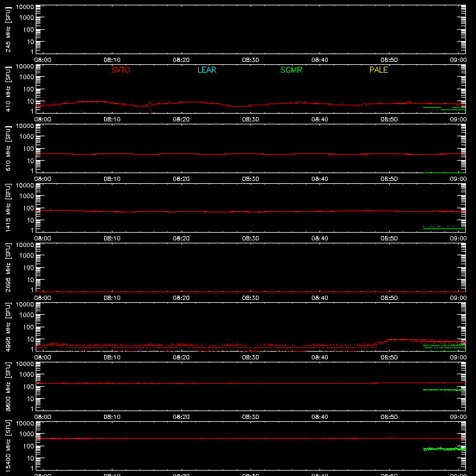Click 08:20 time label under 1415 MHz panel
476x476 pixels.
(181, 239)
